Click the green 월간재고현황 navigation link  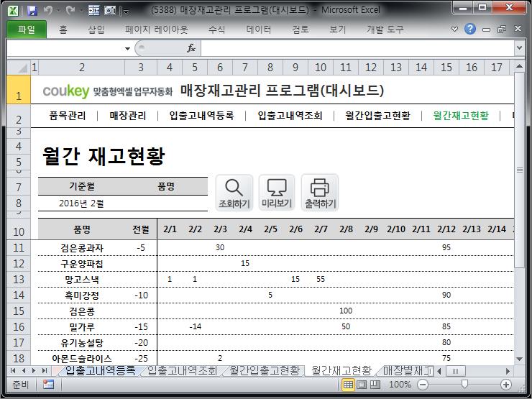461,116
